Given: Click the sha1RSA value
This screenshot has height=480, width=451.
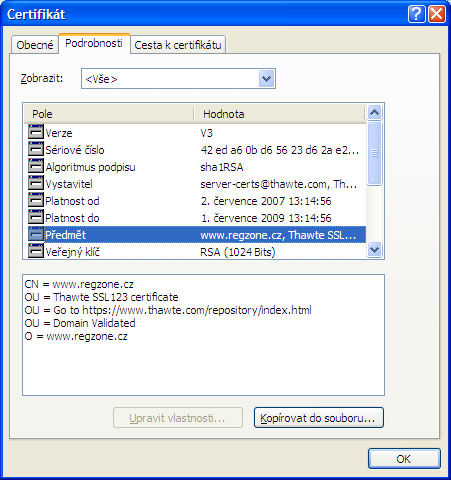Looking at the screenshot, I should [222, 167].
